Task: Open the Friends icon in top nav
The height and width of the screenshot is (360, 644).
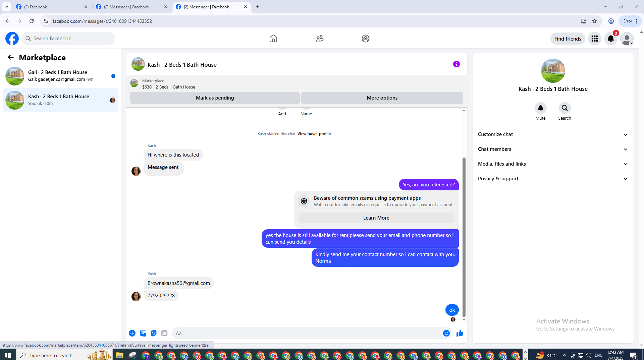Action: tap(320, 39)
